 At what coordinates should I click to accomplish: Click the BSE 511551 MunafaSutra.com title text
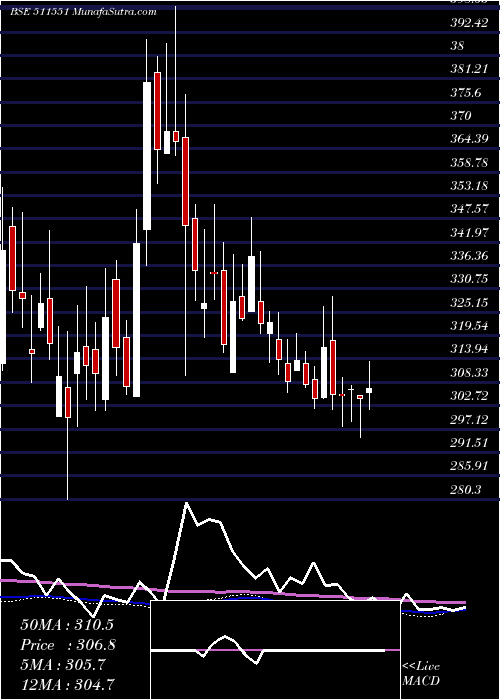pos(83,12)
